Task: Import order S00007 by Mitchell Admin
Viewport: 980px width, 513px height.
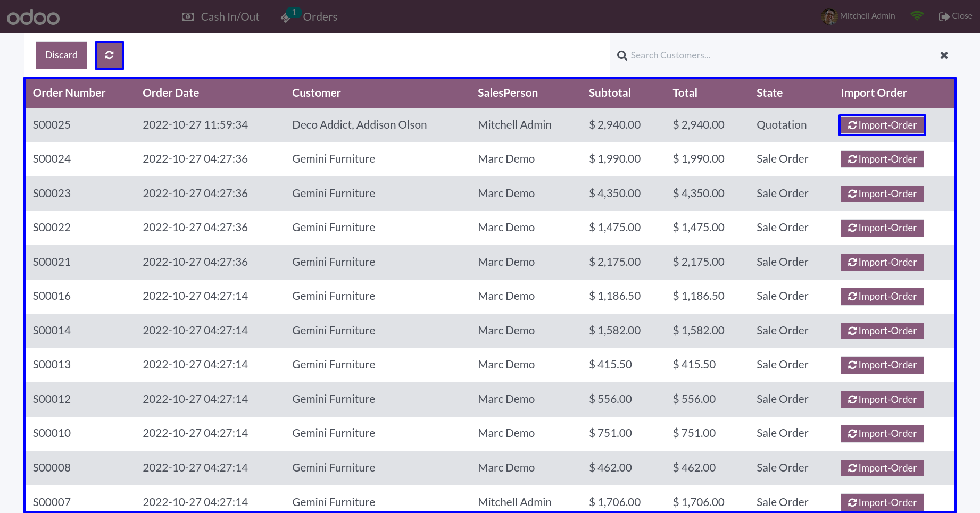Action: coord(882,502)
